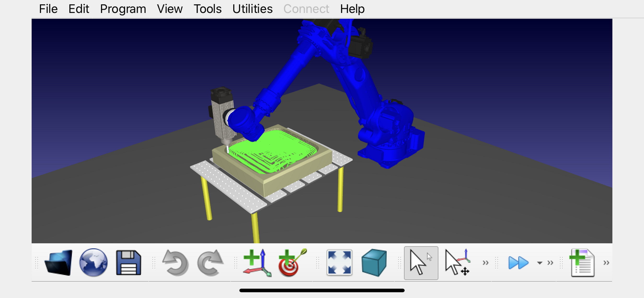Click the Open file folder icon
The width and height of the screenshot is (644, 298).
[58, 262]
